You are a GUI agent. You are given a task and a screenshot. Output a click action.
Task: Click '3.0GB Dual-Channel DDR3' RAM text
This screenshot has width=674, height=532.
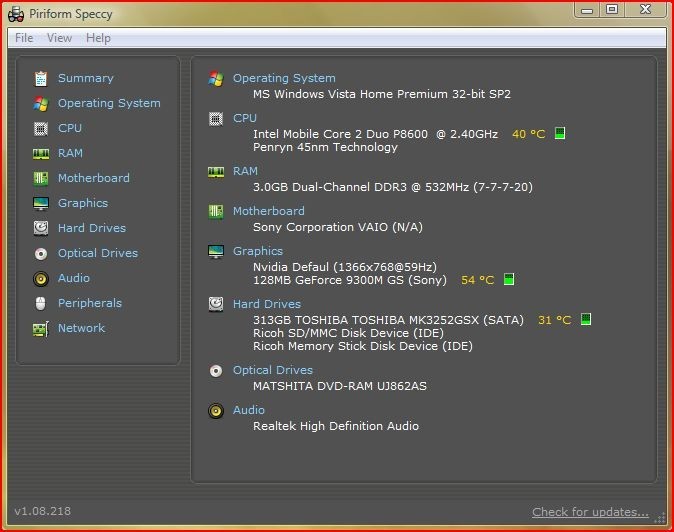tap(330, 187)
